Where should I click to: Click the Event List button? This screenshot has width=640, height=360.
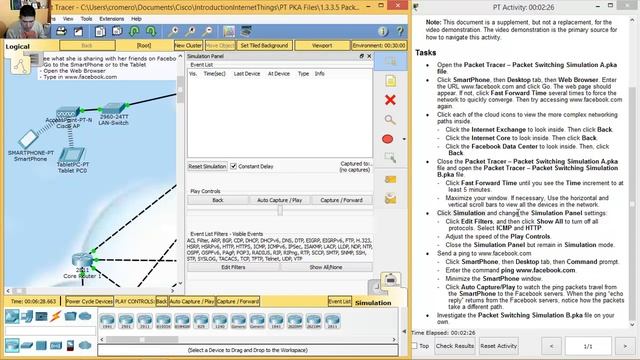tap(340, 302)
